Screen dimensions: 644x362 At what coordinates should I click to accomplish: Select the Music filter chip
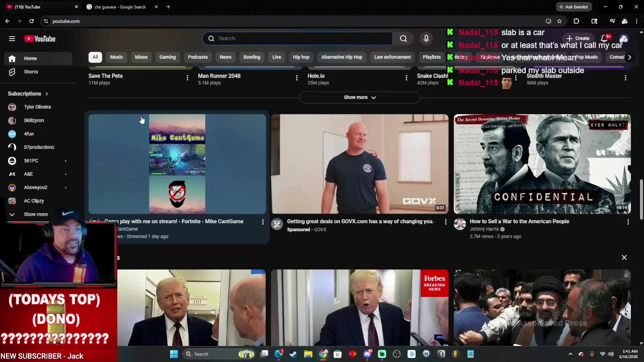click(x=116, y=57)
